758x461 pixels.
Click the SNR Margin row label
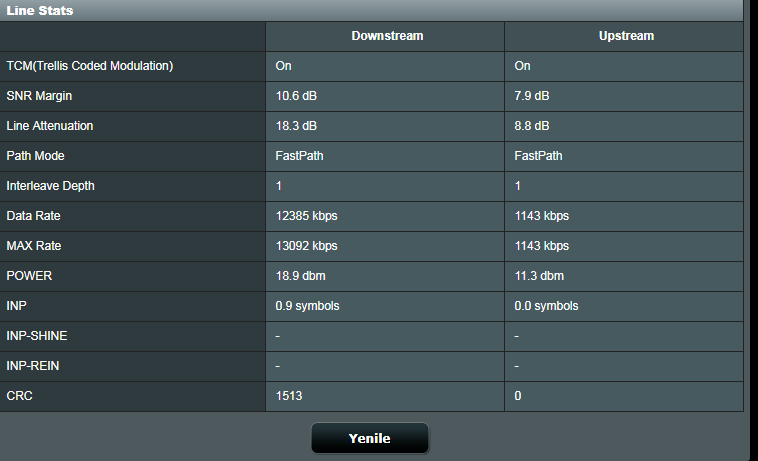tap(39, 96)
